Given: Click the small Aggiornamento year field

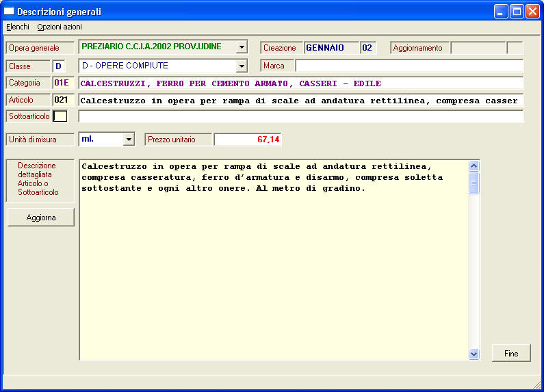Looking at the screenshot, I should pyautogui.click(x=515, y=47).
